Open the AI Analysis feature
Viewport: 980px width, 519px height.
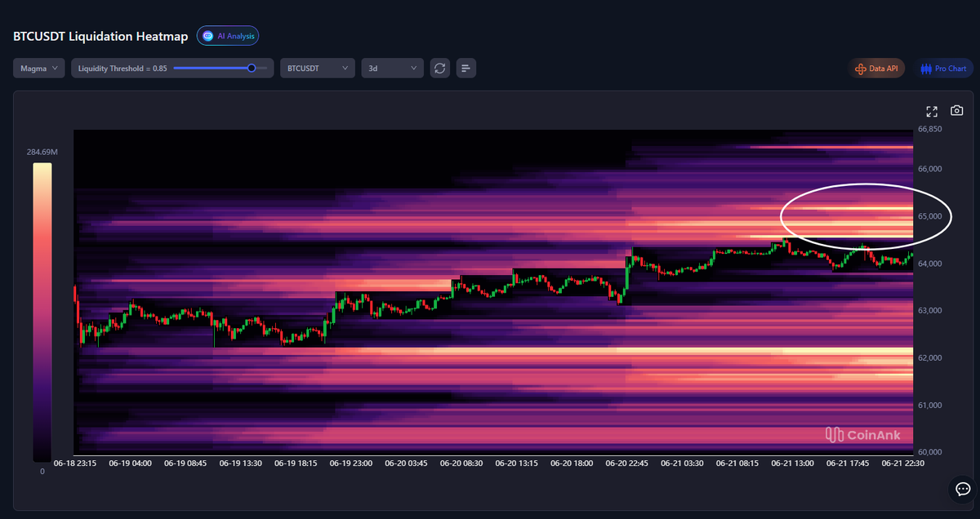coord(228,36)
